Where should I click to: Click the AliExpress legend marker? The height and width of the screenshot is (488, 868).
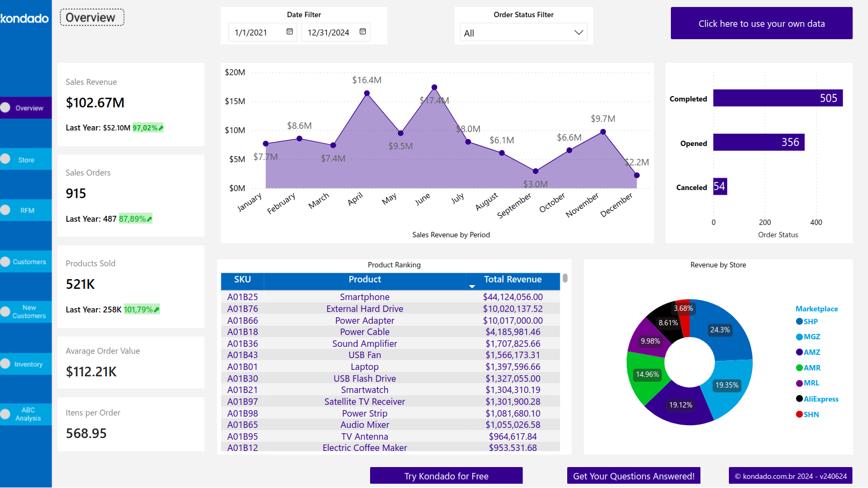(x=799, y=399)
